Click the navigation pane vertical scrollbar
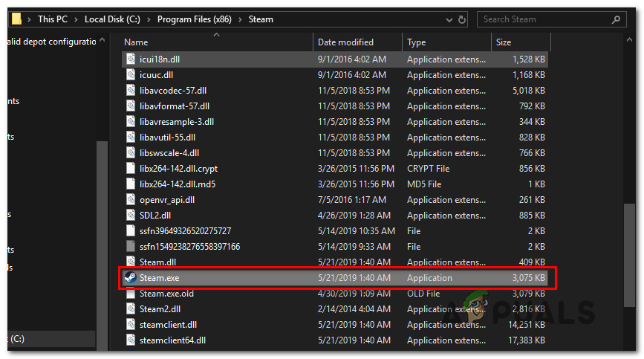This screenshot has height=359, width=644. point(102,223)
